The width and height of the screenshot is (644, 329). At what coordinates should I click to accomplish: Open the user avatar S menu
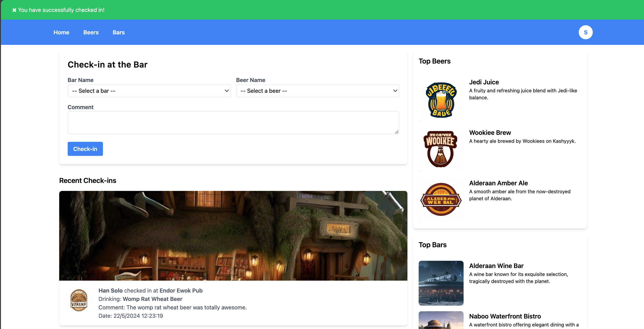tap(585, 32)
